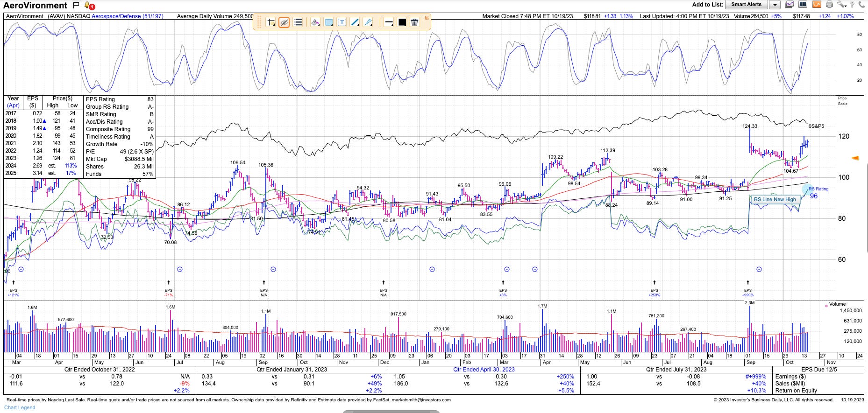
Task: Open the grid layout icon
Action: [803, 5]
